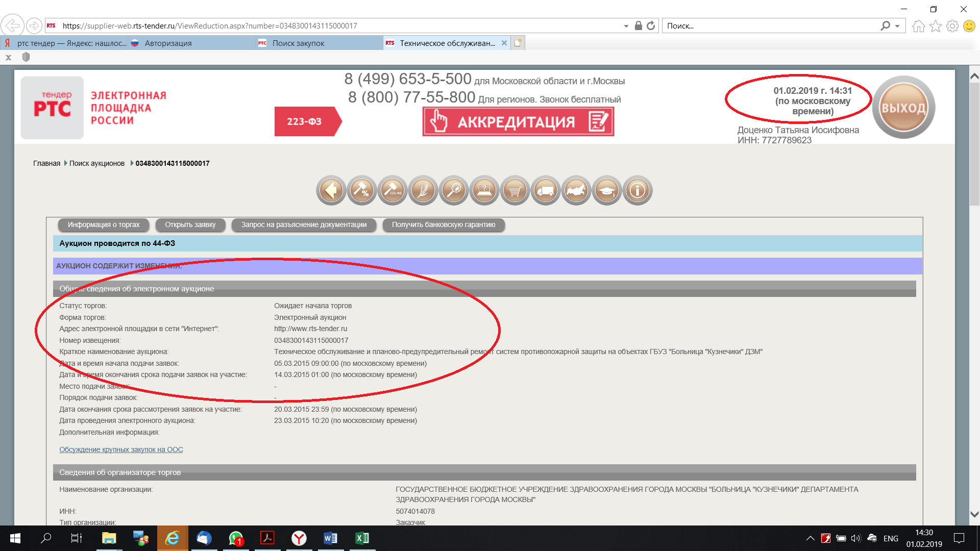This screenshot has width=980, height=551.
Task: Click the Russia map round icon
Action: 576,191
